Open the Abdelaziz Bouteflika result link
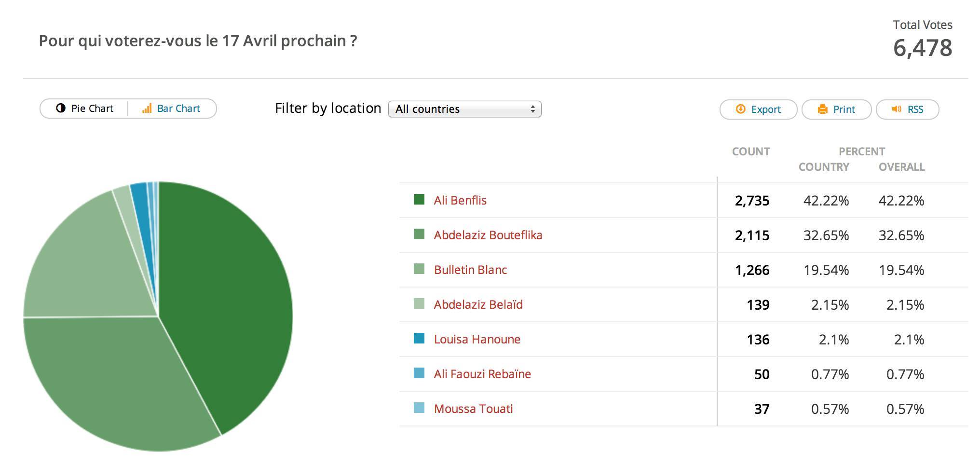980x466 pixels. [x=488, y=235]
